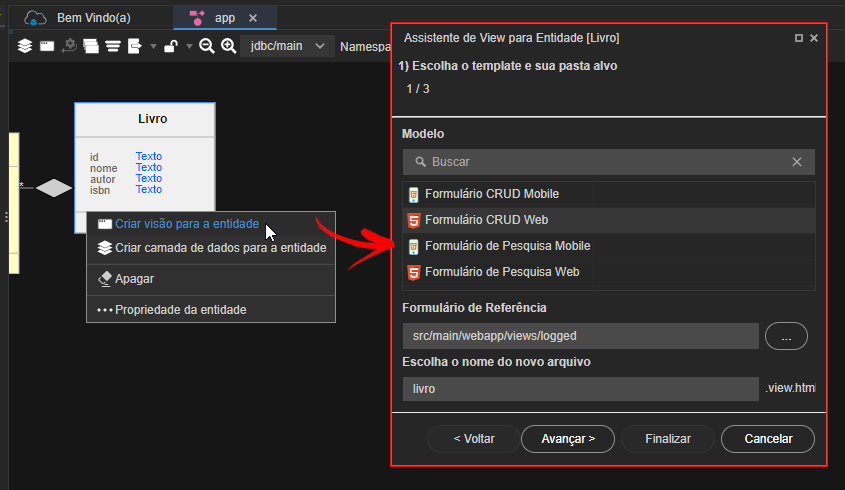This screenshot has width=845, height=490.
Task: Click the reference folder path field
Action: [x=580, y=336]
